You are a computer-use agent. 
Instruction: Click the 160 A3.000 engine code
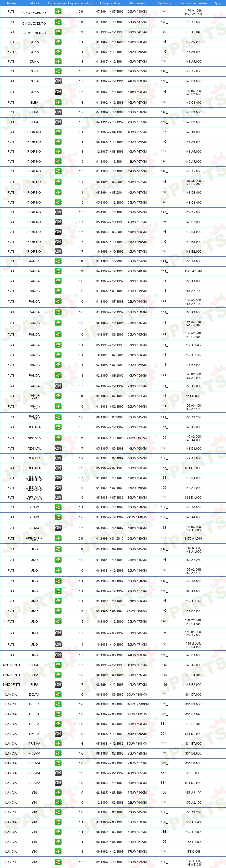[x=193, y=591]
